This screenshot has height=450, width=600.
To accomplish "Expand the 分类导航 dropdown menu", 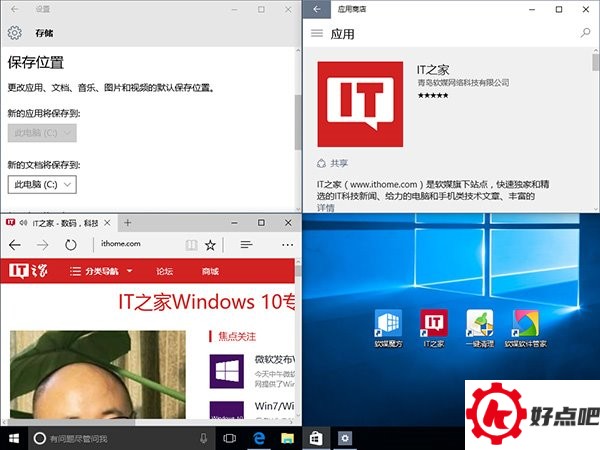I will [103, 271].
